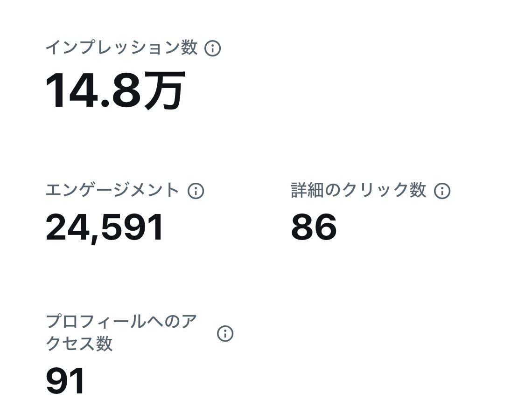Viewport: 525px width, 420px height.
Task: Select the 91 profile visits value
Action: click(65, 381)
